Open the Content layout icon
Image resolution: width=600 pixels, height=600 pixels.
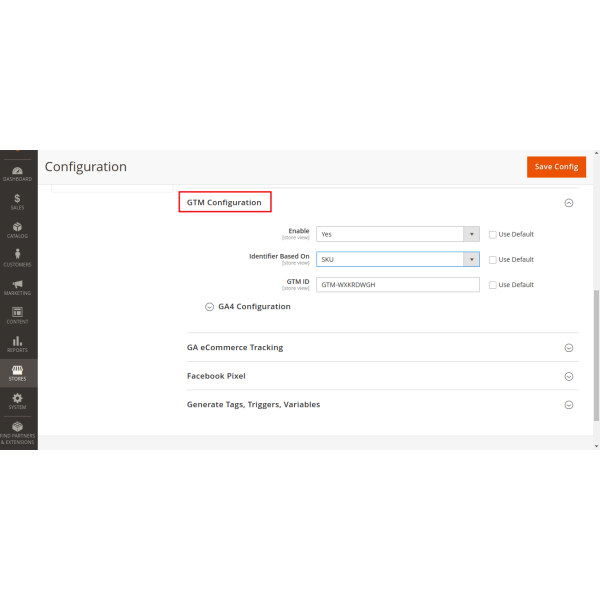(x=18, y=315)
